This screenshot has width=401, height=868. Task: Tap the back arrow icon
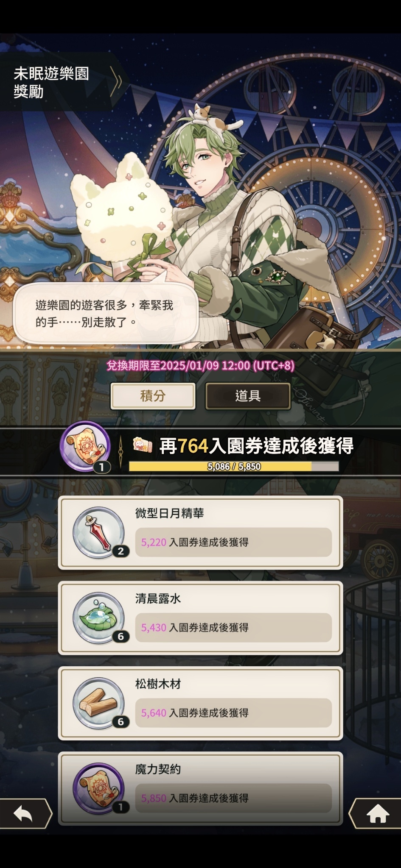coord(23,814)
